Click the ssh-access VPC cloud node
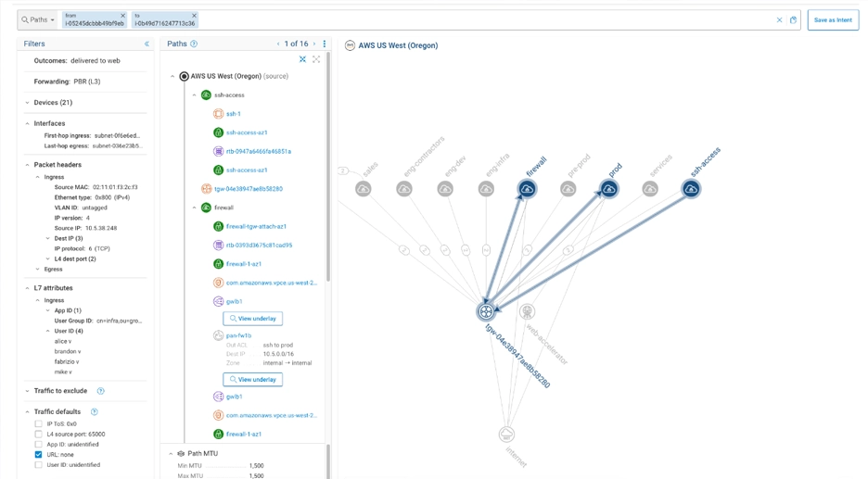Screen dimensions: 868x479 pos(691,189)
